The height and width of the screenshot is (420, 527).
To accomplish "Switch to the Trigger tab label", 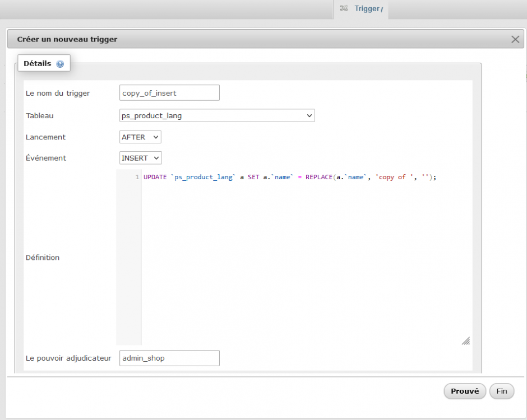I will click(367, 8).
